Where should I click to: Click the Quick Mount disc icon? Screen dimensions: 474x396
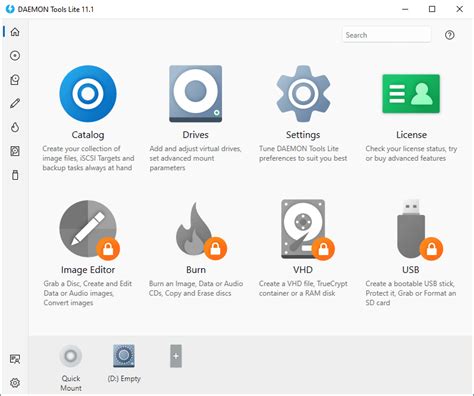[71, 356]
